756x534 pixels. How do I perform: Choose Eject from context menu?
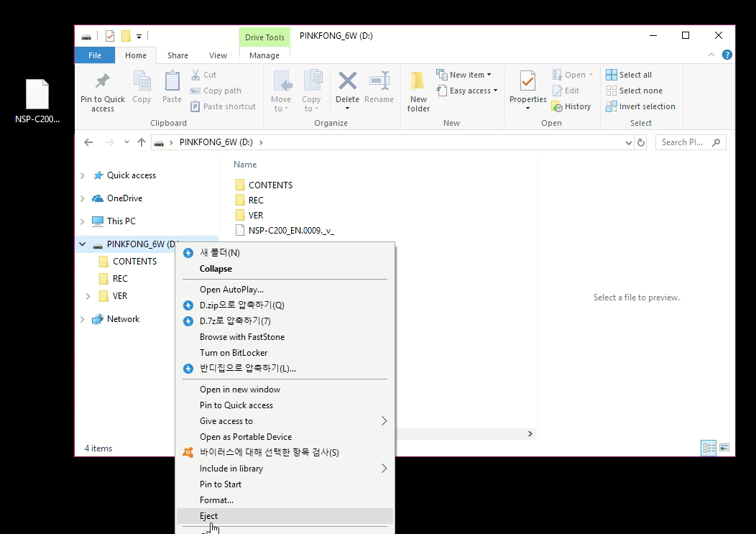(x=285, y=516)
